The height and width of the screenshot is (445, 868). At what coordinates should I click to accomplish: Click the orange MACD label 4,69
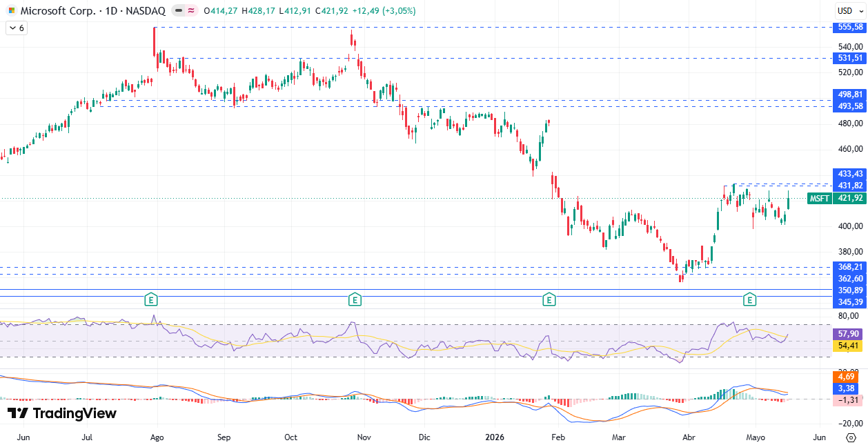[x=847, y=376]
